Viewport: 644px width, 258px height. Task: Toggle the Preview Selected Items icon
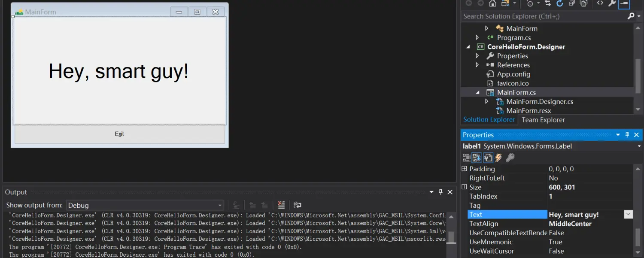point(624,3)
